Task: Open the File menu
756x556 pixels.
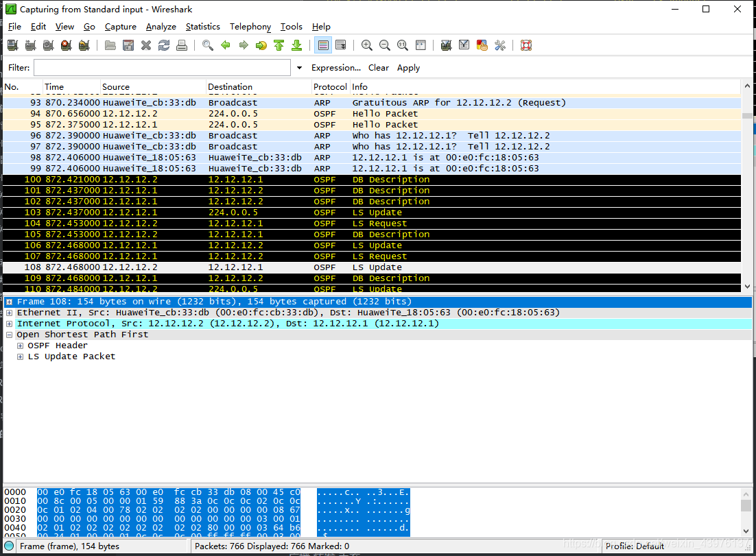Action: tap(14, 27)
